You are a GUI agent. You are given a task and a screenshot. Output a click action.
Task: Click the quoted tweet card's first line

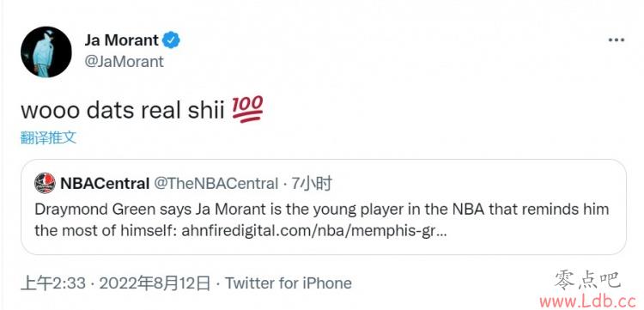pos(322,210)
